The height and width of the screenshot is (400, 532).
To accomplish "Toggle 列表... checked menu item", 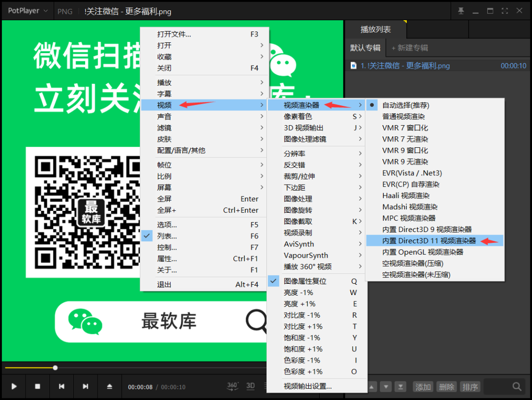I will point(204,236).
